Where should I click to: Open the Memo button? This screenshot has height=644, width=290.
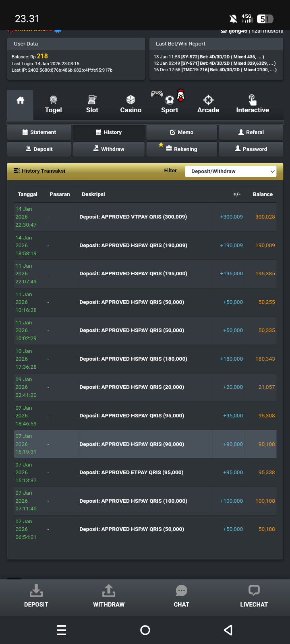click(182, 132)
